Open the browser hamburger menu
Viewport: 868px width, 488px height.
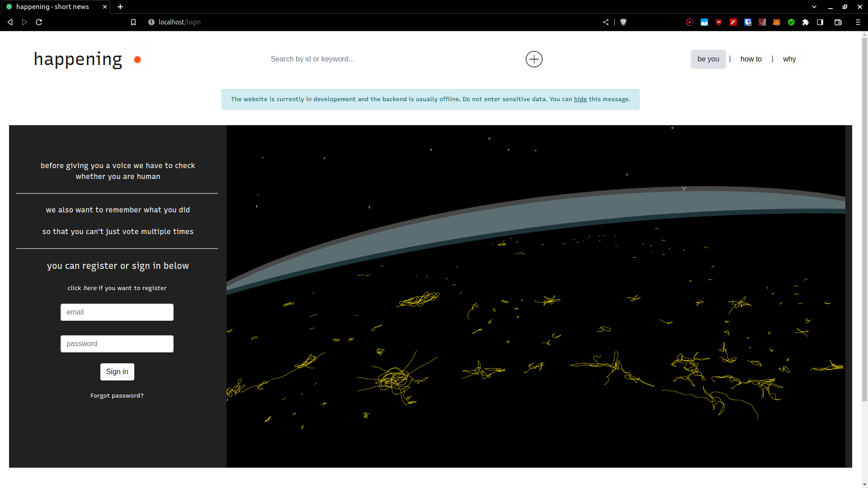point(858,22)
